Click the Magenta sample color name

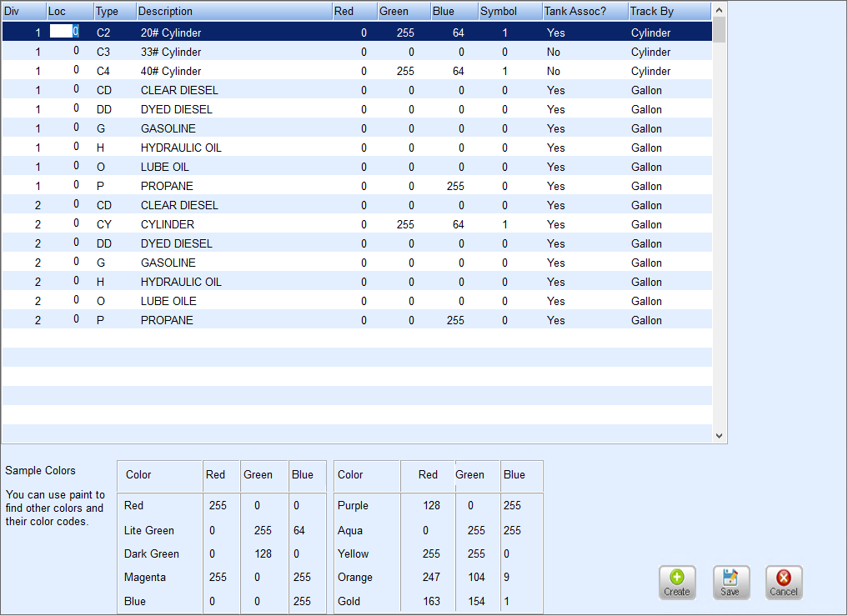coord(145,577)
